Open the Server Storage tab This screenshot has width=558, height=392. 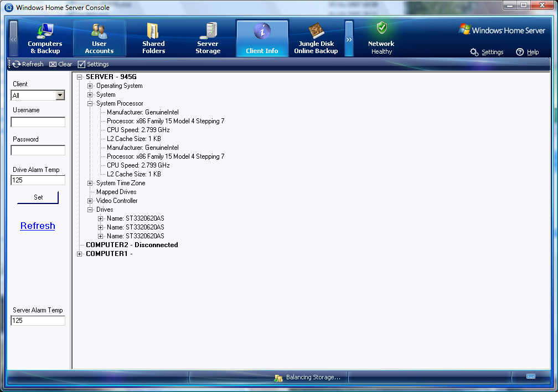(x=208, y=38)
